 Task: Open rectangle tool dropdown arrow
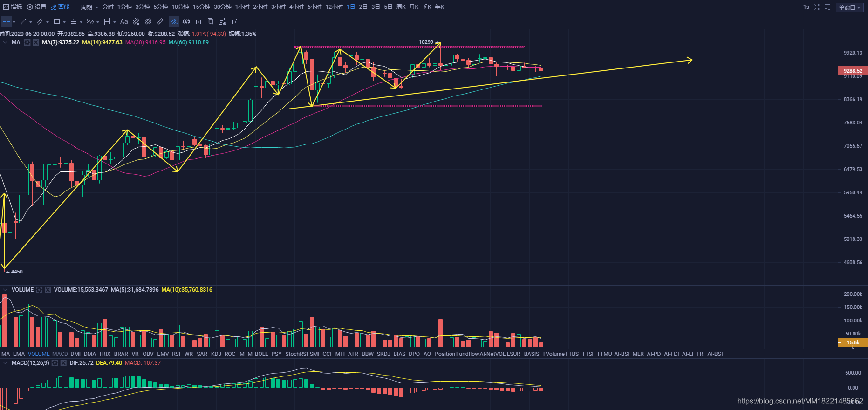[x=64, y=22]
